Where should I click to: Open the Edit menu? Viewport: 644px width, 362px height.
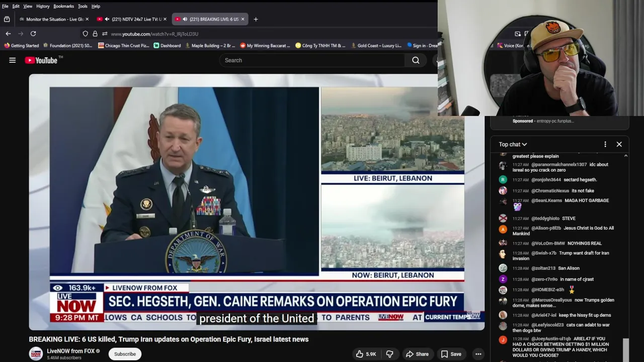pyautogui.click(x=16, y=6)
